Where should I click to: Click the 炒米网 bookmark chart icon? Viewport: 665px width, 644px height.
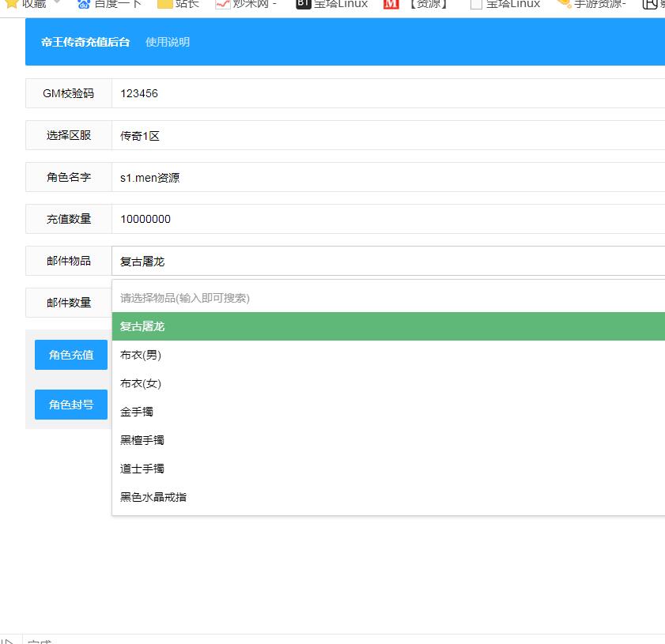222,4
